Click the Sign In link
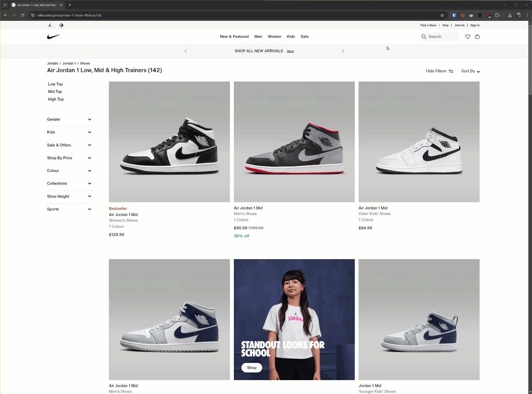 click(475, 25)
